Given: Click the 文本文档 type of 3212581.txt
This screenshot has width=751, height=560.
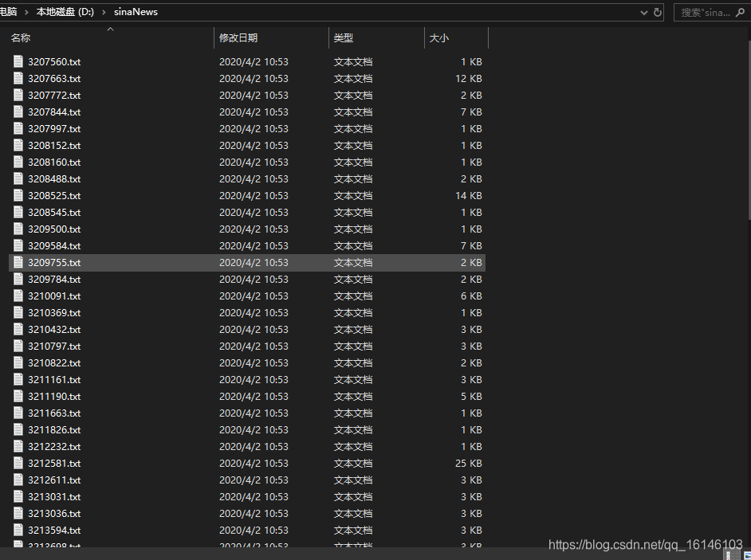Looking at the screenshot, I should [x=353, y=464].
